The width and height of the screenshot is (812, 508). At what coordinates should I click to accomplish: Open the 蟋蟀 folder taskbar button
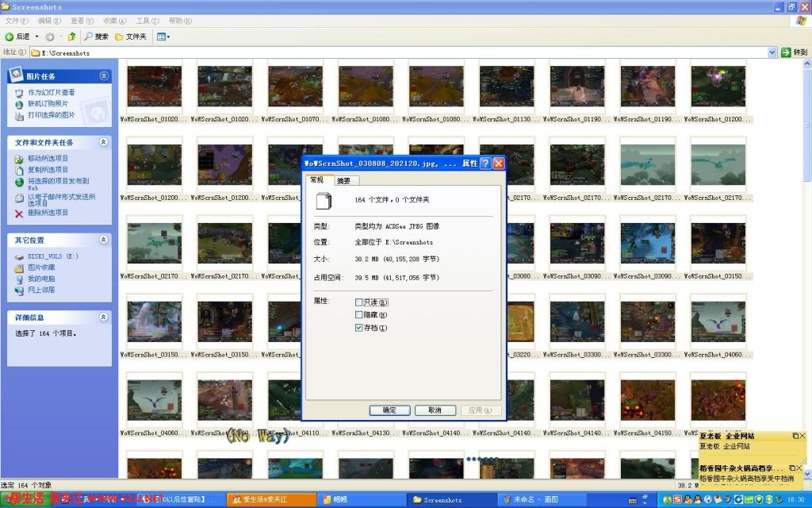pos(361,500)
